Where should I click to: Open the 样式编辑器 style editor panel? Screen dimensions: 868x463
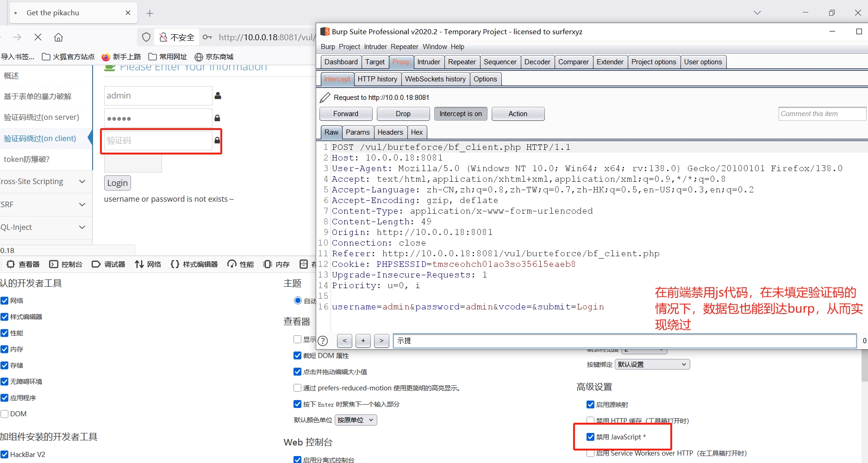[194, 264]
